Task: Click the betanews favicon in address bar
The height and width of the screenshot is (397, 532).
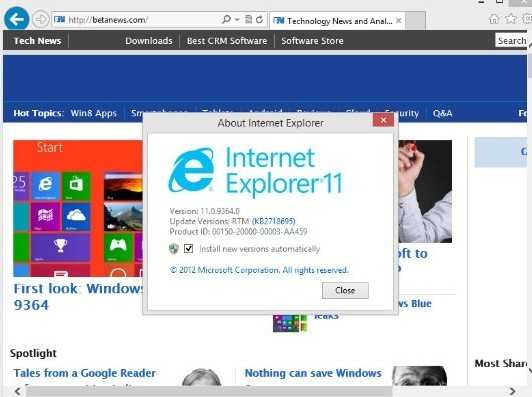Action: 59,19
